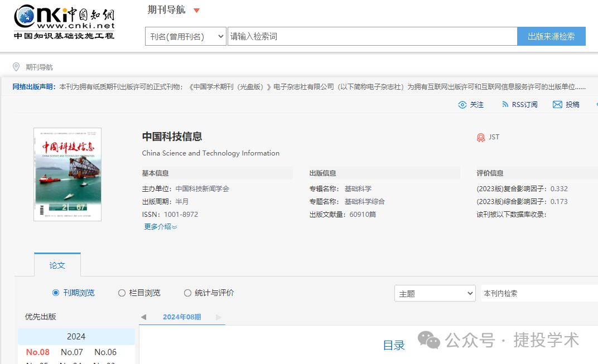Click the 复合影响因子 0.332 value

pyautogui.click(x=559, y=189)
